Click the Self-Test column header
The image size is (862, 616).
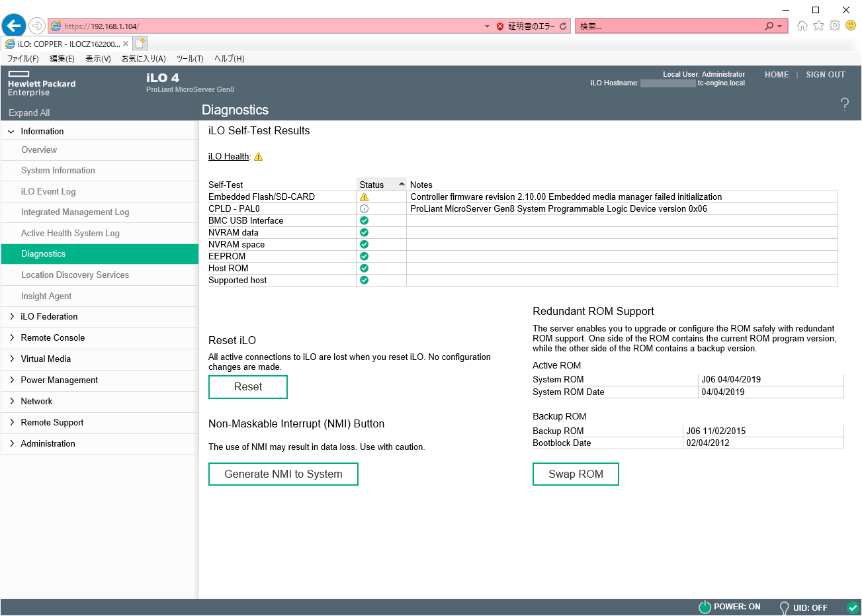[226, 185]
